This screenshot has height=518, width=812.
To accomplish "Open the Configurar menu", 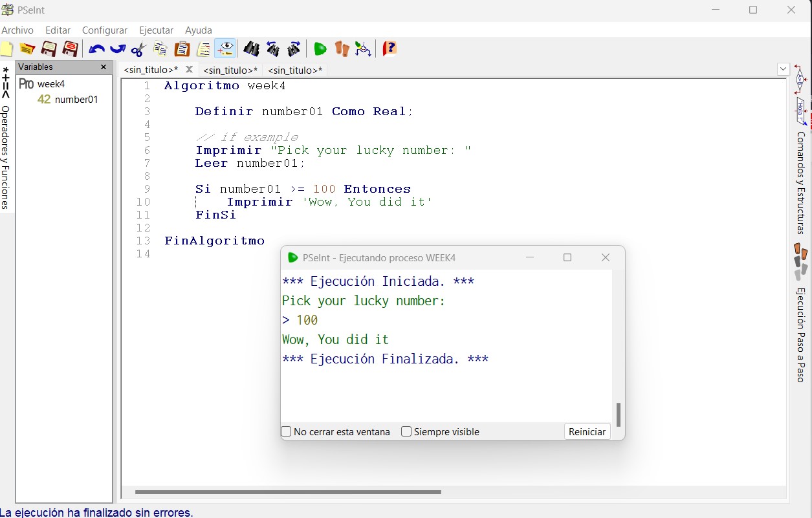I will click(x=105, y=30).
